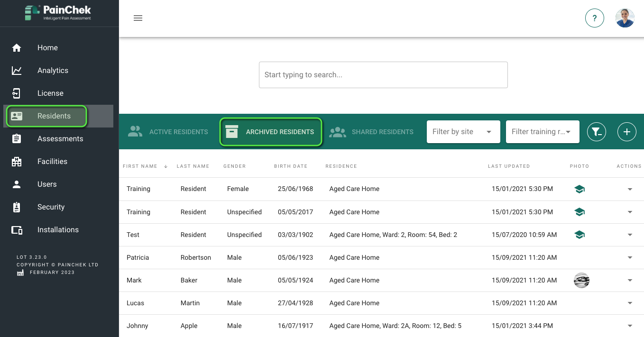Screen dimensions: 644x337
Task: Click birth date '03/03/1902'
Action: [295, 235]
